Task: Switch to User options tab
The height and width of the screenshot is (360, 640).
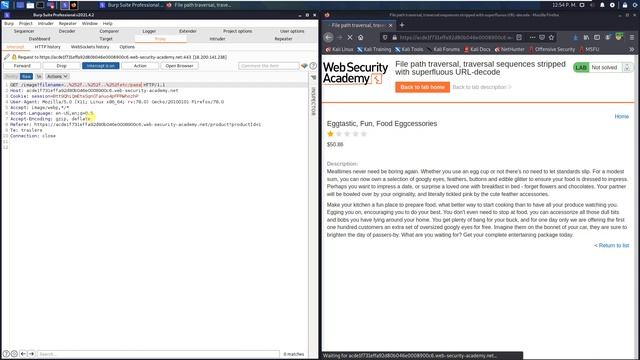Action: [292, 31]
